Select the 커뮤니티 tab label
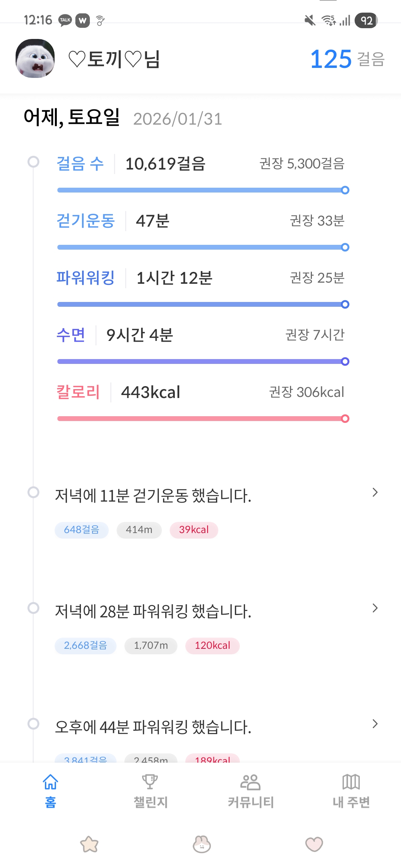401x868 pixels. tap(251, 802)
